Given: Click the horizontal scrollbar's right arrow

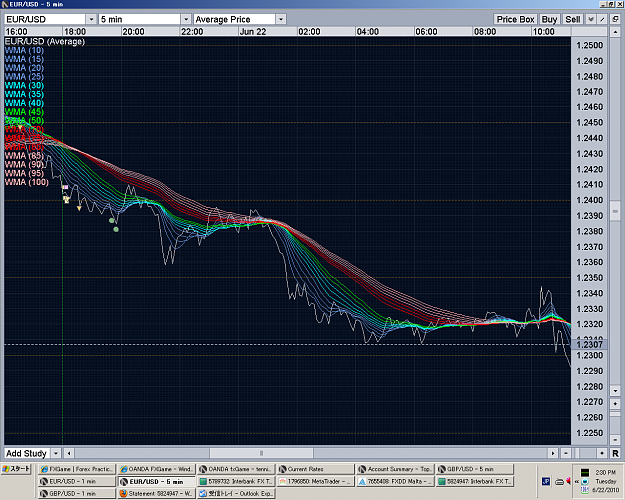Looking at the screenshot, I should (553, 453).
